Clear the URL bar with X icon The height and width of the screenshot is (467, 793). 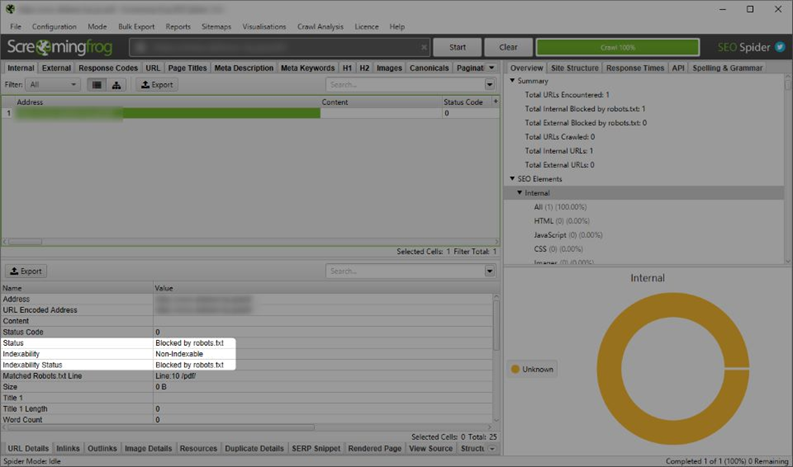[423, 47]
